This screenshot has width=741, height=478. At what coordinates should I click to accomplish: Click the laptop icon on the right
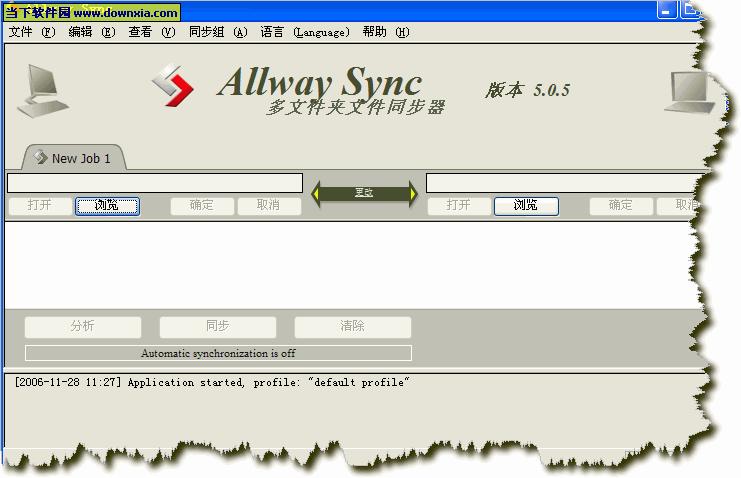click(x=690, y=93)
